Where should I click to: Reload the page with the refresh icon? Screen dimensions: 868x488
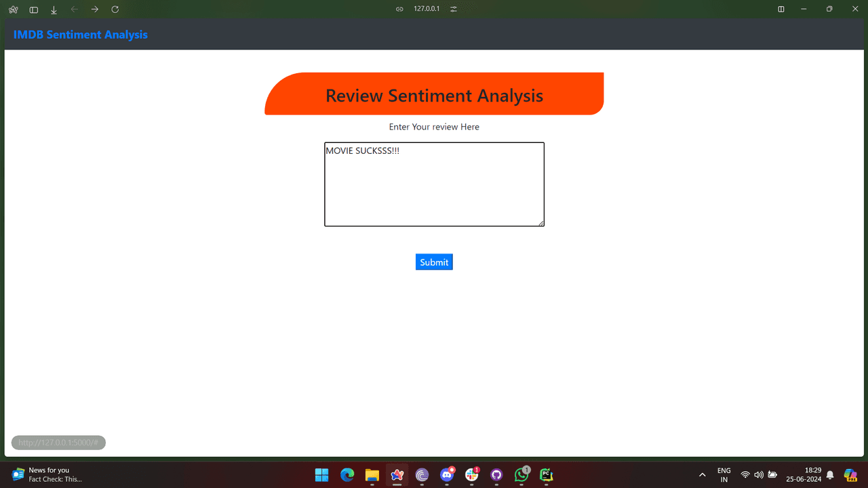tap(115, 9)
